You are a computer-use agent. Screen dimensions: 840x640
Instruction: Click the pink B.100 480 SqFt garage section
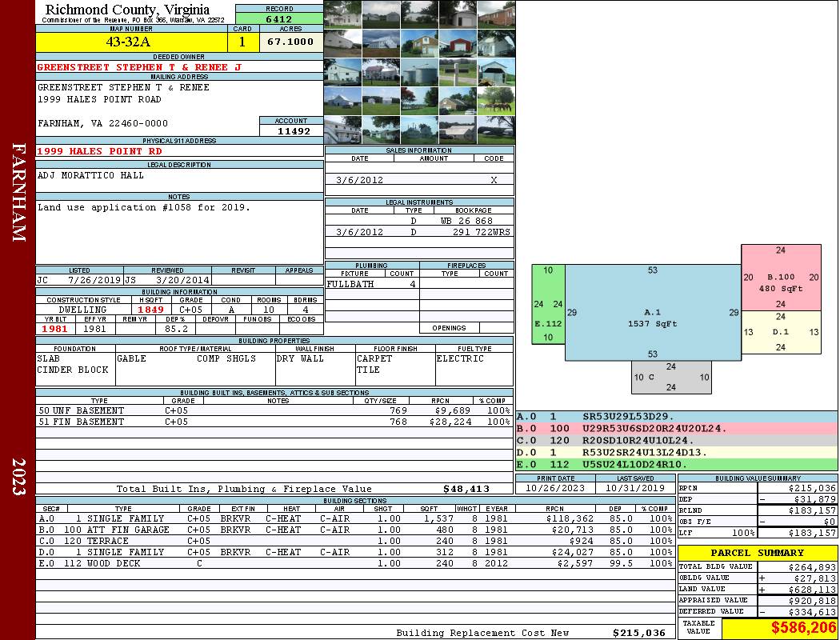tap(781, 278)
